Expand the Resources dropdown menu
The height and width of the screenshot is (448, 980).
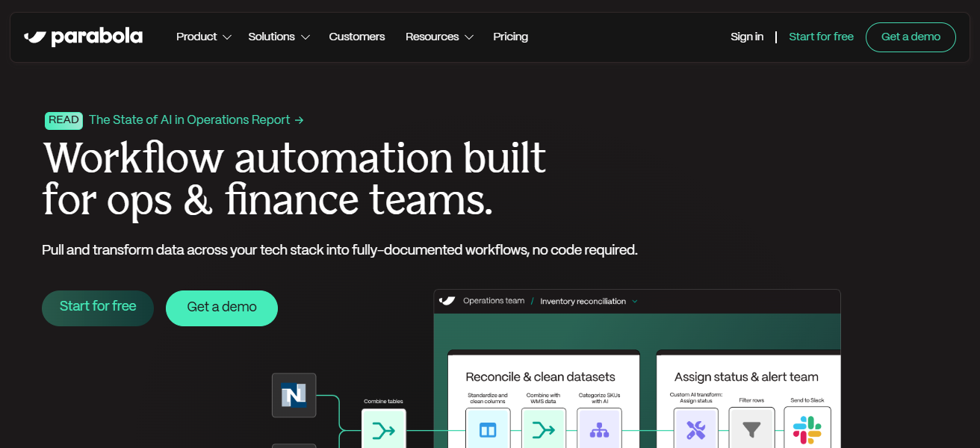pyautogui.click(x=439, y=37)
